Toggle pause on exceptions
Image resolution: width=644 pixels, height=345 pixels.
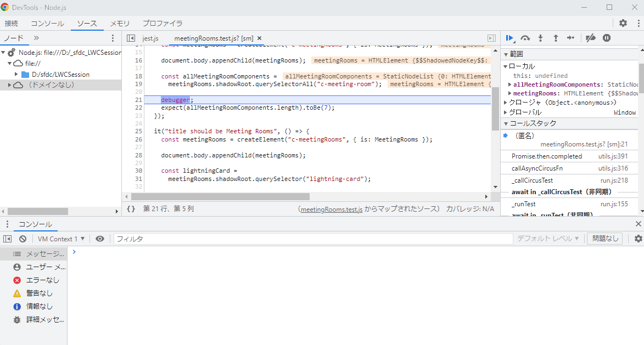point(607,38)
